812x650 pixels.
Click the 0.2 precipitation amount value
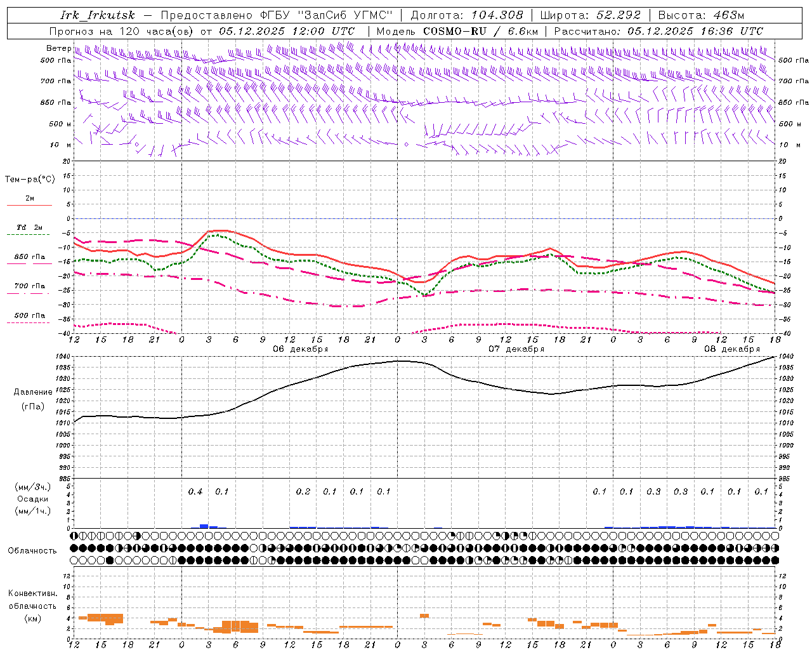click(303, 492)
